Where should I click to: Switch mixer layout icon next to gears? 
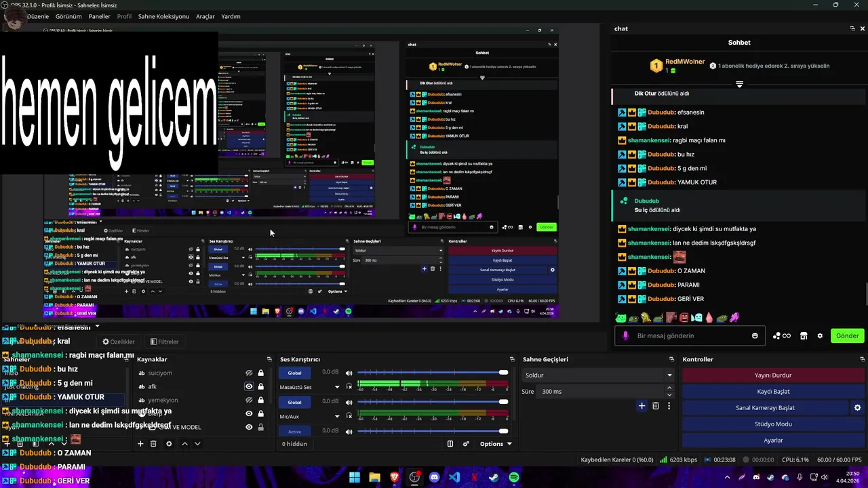pos(450,444)
